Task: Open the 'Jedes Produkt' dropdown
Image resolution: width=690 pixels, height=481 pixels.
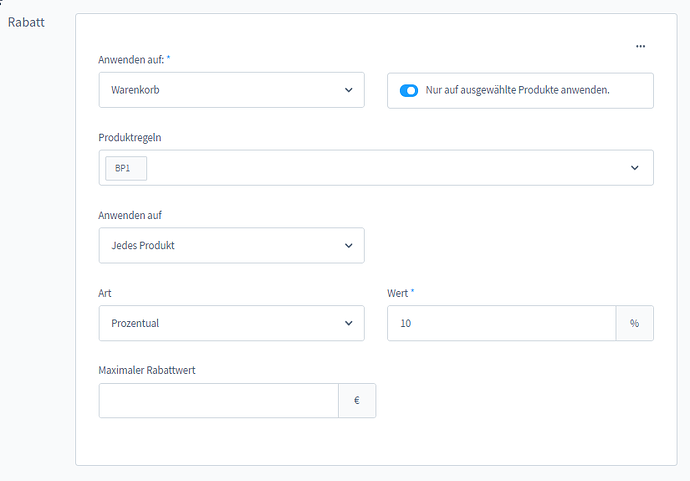Action: (231, 245)
